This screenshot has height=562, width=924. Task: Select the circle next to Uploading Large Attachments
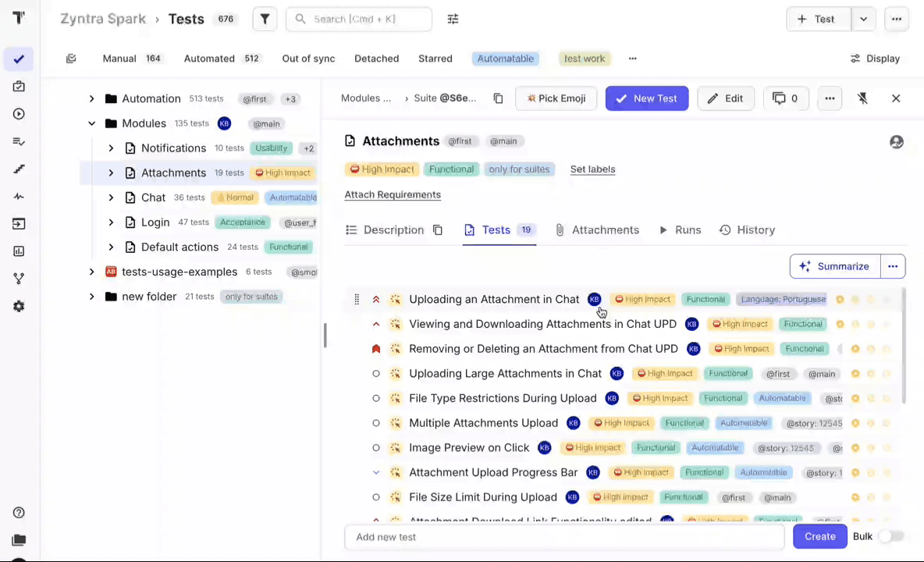pyautogui.click(x=376, y=374)
